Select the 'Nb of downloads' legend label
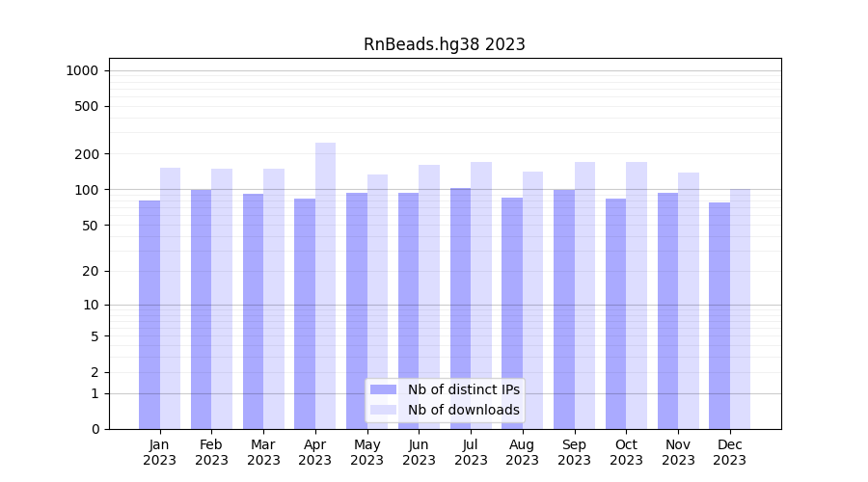 [x=463, y=410]
